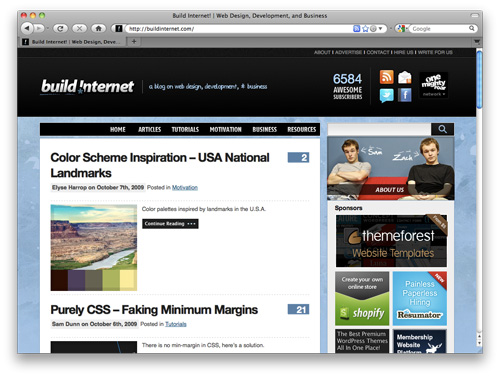Click the Continue Reading button
This screenshot has width=500, height=377.
[170, 224]
